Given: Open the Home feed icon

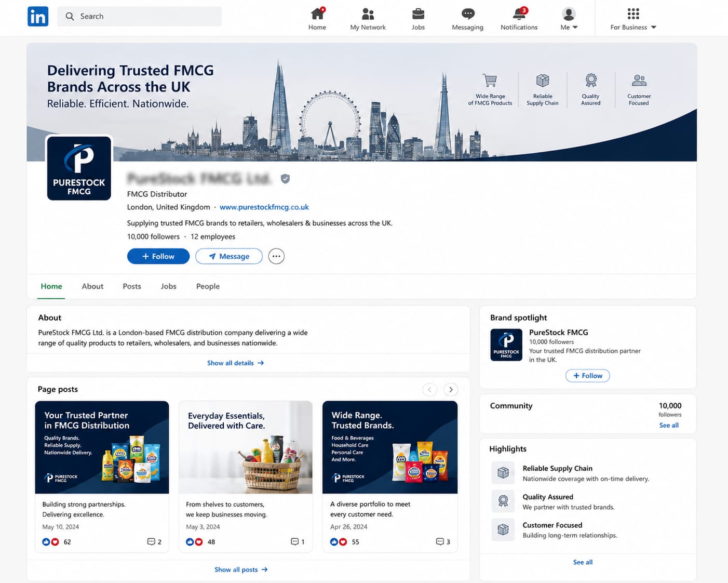Looking at the screenshot, I should coord(317,14).
